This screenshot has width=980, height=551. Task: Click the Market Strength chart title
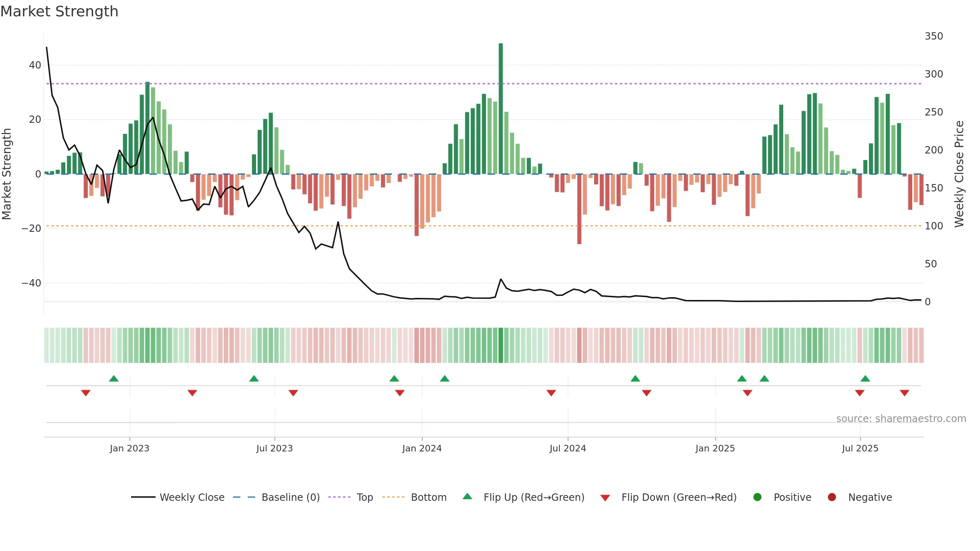59,11
